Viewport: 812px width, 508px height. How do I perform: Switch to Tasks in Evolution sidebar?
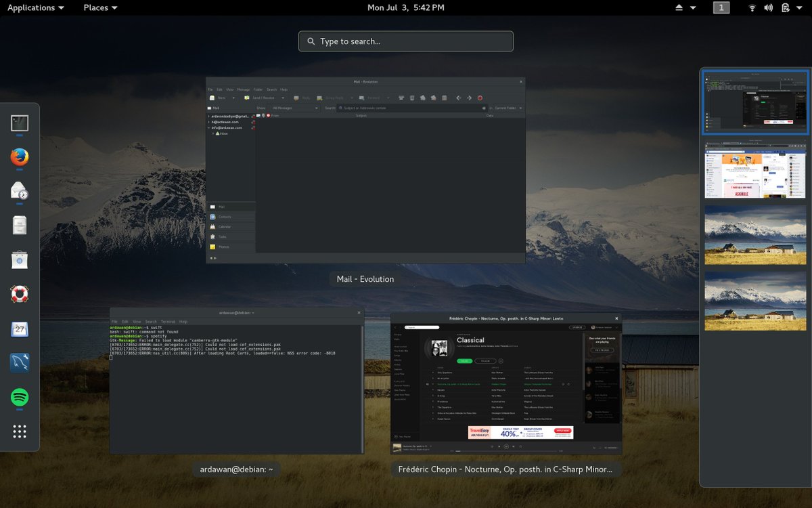(x=231, y=237)
